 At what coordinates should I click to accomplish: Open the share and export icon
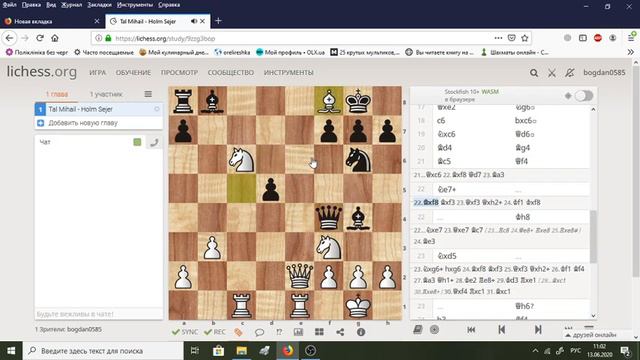(340, 332)
